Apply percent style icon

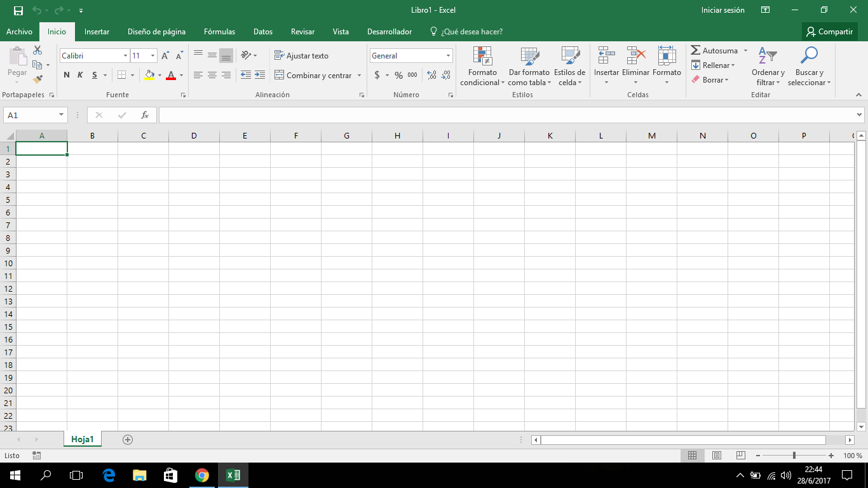coord(398,75)
